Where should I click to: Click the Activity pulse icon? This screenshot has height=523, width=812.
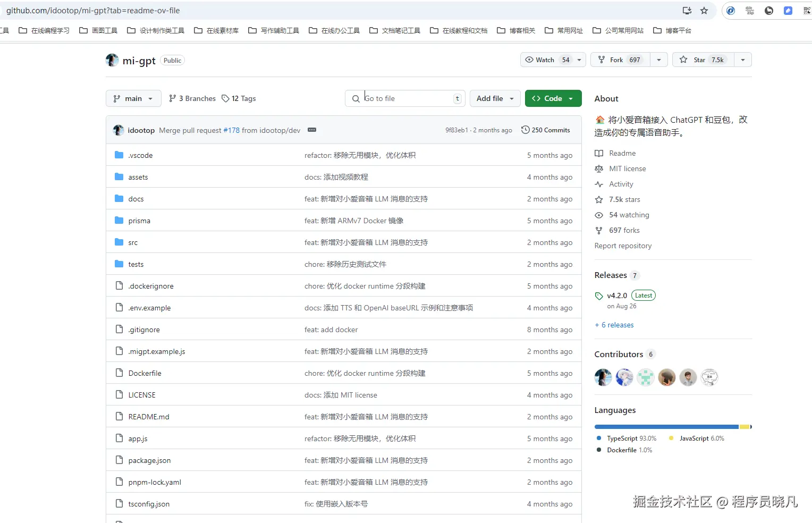(x=599, y=184)
